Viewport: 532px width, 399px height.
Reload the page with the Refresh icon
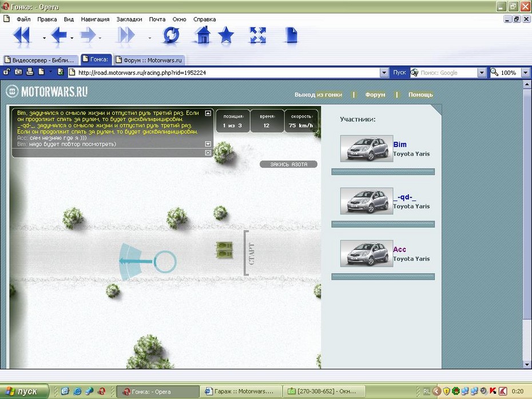[171, 35]
